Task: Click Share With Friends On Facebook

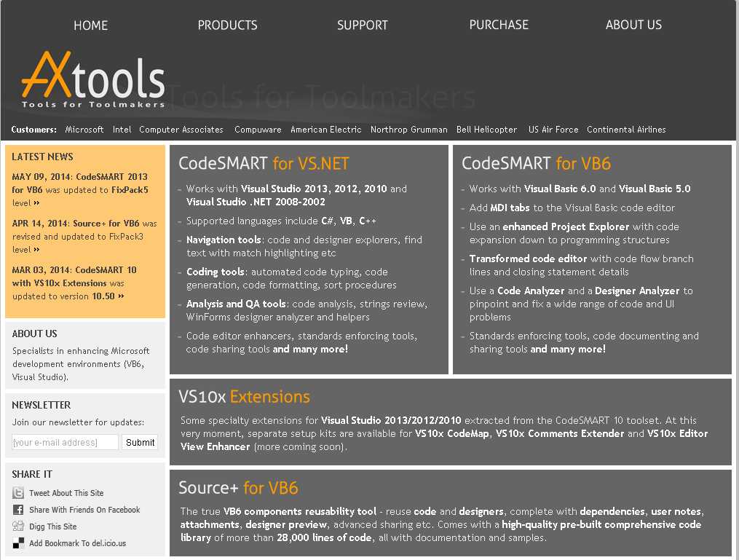Action: [84, 510]
